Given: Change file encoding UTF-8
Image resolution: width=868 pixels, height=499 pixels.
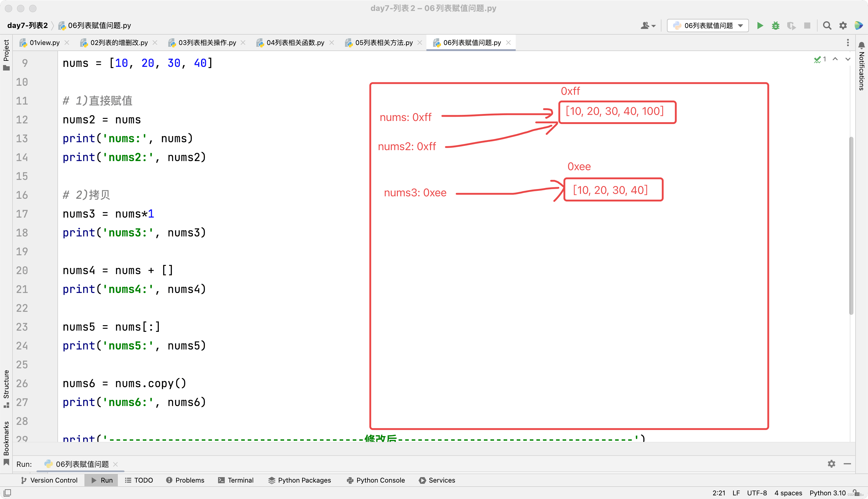Looking at the screenshot, I should pyautogui.click(x=757, y=493).
